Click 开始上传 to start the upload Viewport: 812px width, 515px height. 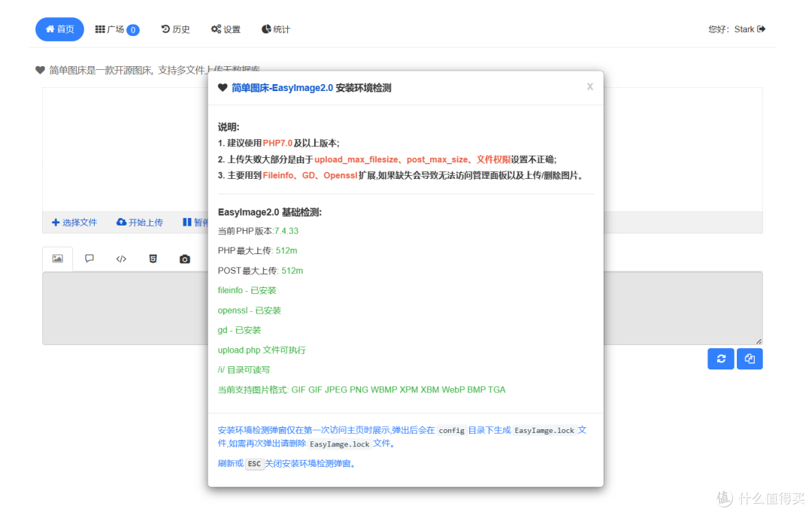pos(140,223)
